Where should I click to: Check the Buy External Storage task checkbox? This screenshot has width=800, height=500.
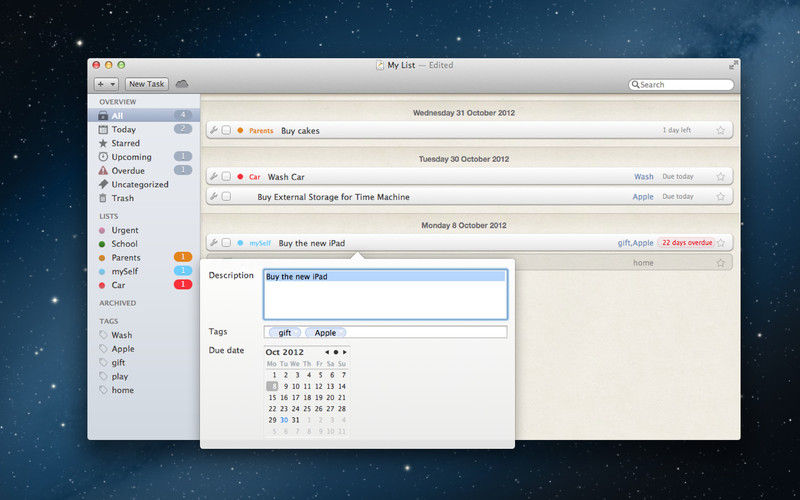pyautogui.click(x=226, y=196)
